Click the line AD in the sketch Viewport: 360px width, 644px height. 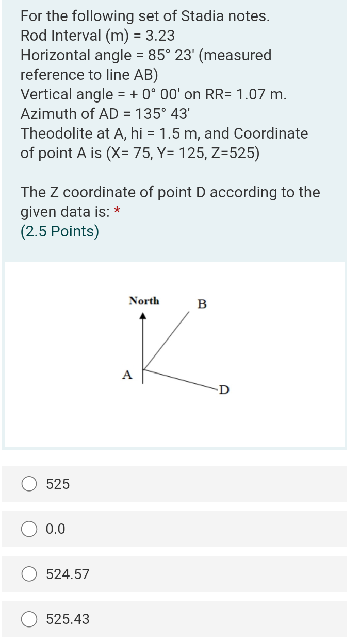coord(181,379)
